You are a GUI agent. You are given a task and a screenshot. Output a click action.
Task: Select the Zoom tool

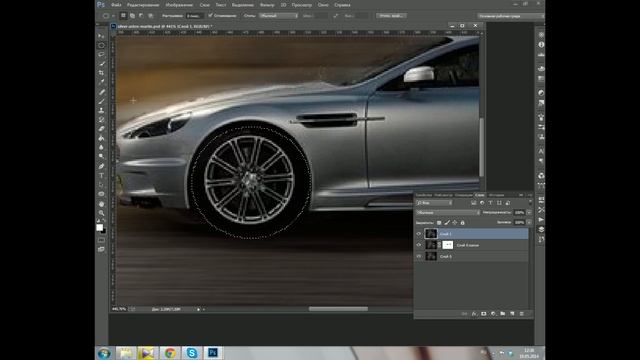[101, 213]
